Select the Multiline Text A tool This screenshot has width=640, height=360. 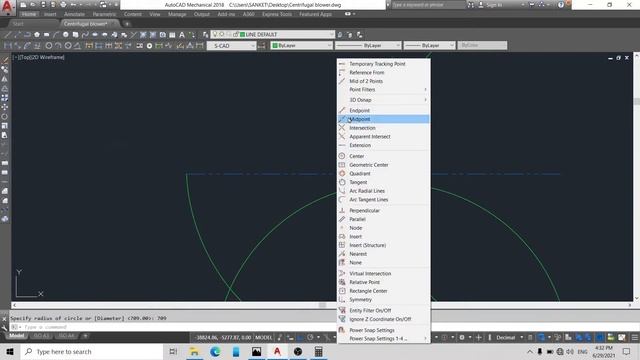pos(182,35)
